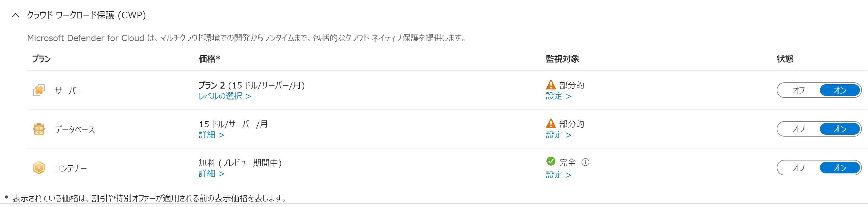The height and width of the screenshot is (207, 868).
Task: Click the コンテナー plan icon
Action: pos(39,168)
